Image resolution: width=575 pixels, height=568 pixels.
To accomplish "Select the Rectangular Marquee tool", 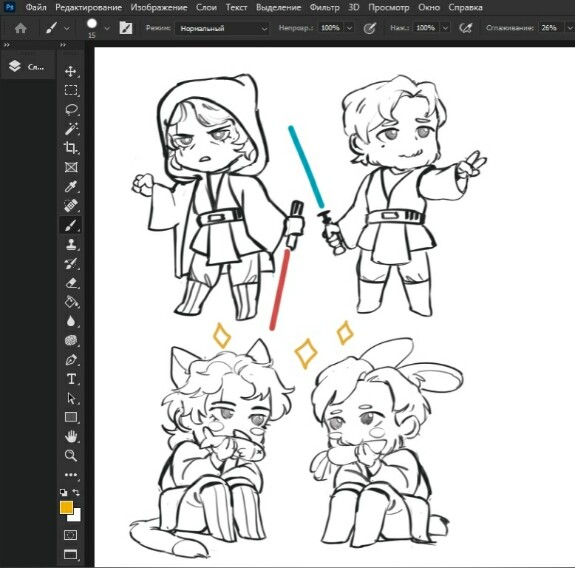I will (71, 90).
